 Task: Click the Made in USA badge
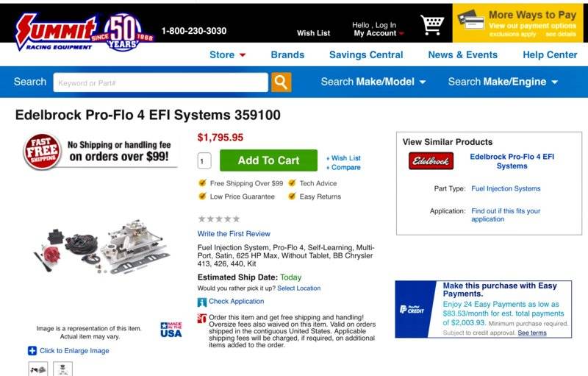point(171,330)
